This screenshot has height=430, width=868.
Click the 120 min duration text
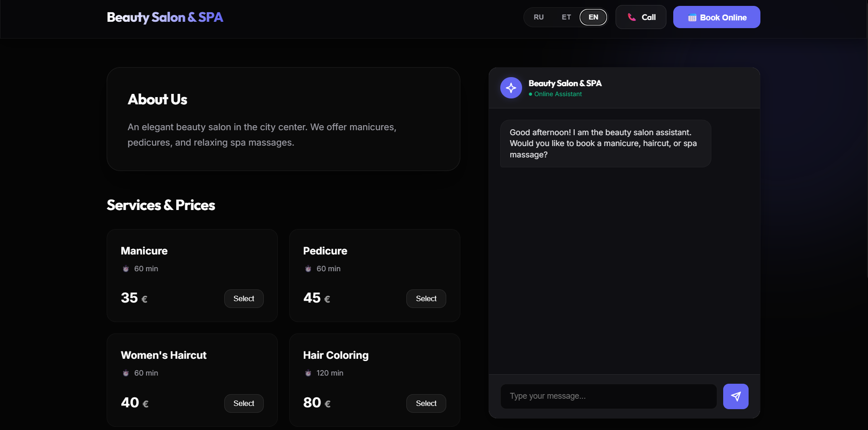click(x=330, y=373)
